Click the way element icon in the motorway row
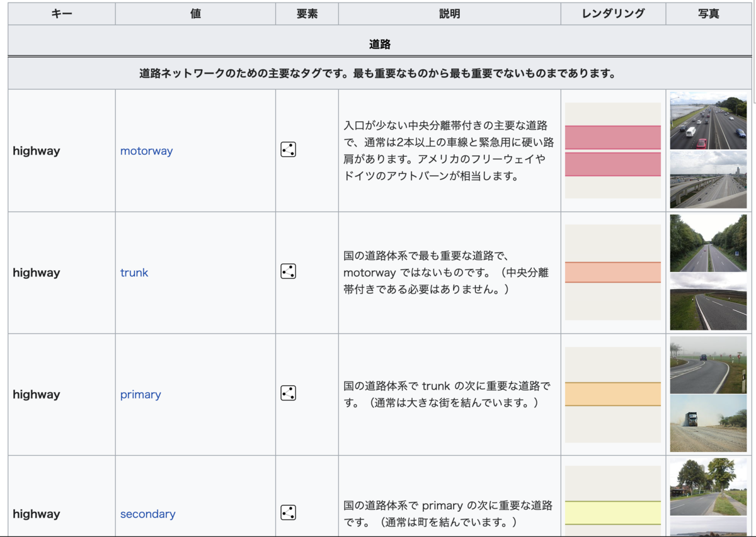 point(288,150)
